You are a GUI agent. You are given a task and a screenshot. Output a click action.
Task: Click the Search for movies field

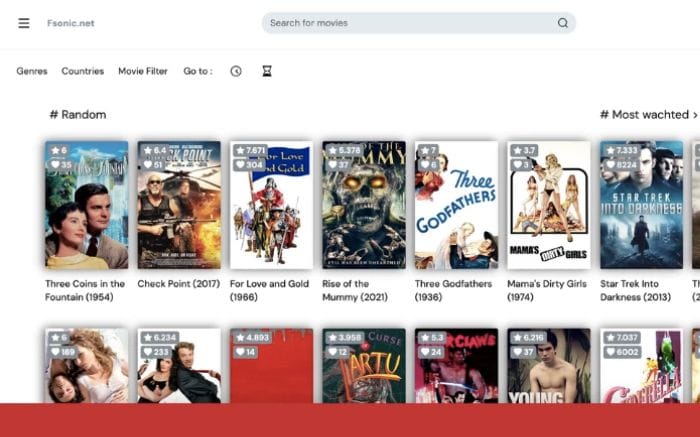(x=410, y=23)
